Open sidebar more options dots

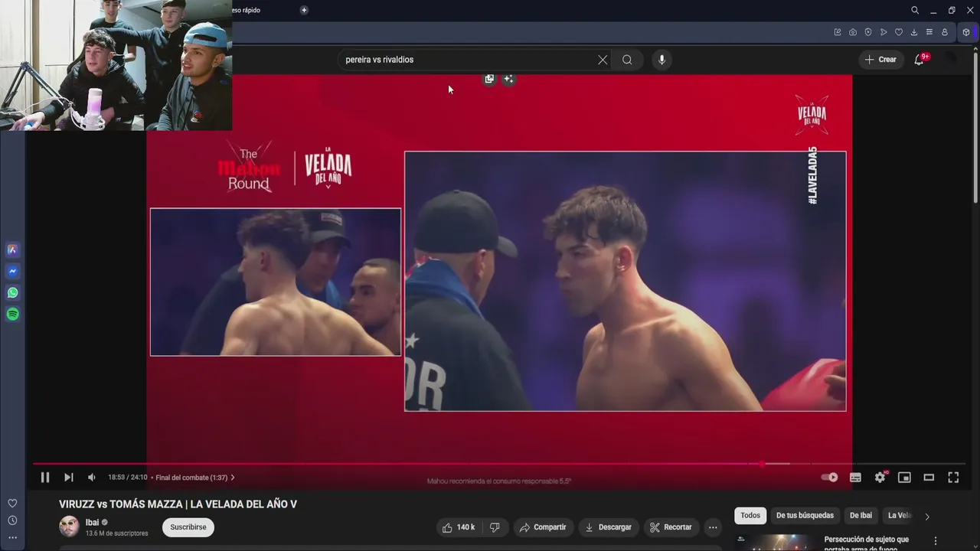coord(12,537)
